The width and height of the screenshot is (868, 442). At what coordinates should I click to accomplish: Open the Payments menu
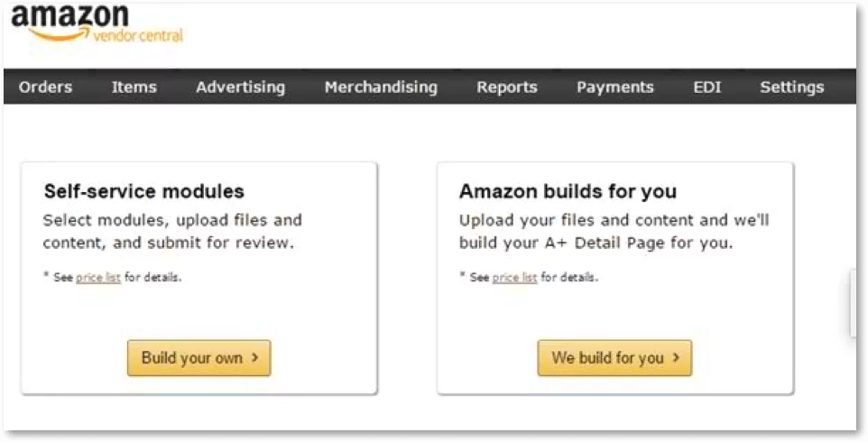coord(615,87)
